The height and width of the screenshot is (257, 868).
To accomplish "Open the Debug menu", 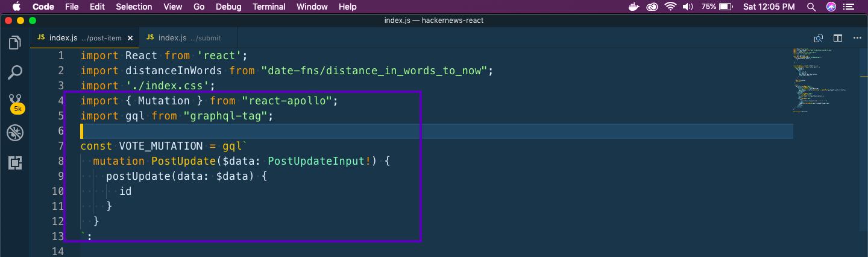I will click(x=228, y=7).
